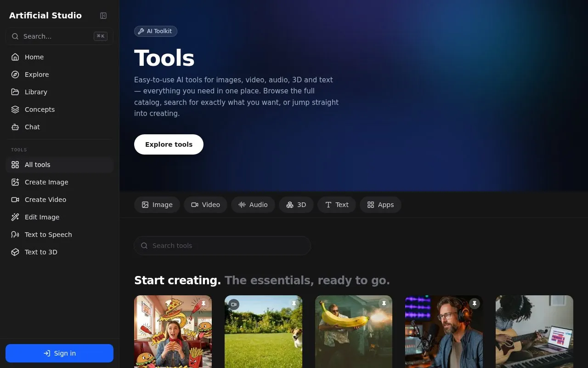Screen dimensions: 588x368
Task: Select the Audio category tab
Action: [253, 205]
